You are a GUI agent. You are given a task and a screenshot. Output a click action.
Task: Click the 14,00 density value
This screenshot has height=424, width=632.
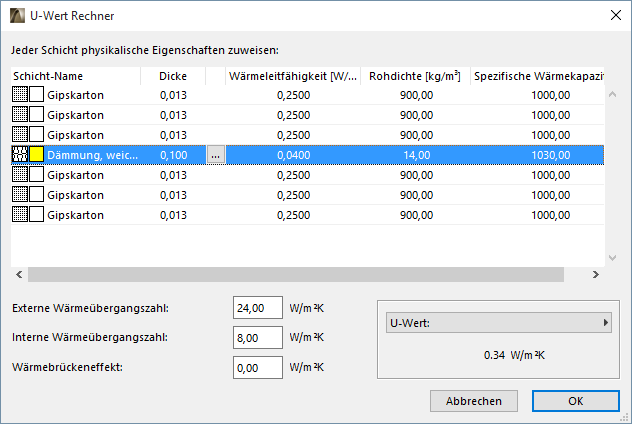pyautogui.click(x=417, y=155)
